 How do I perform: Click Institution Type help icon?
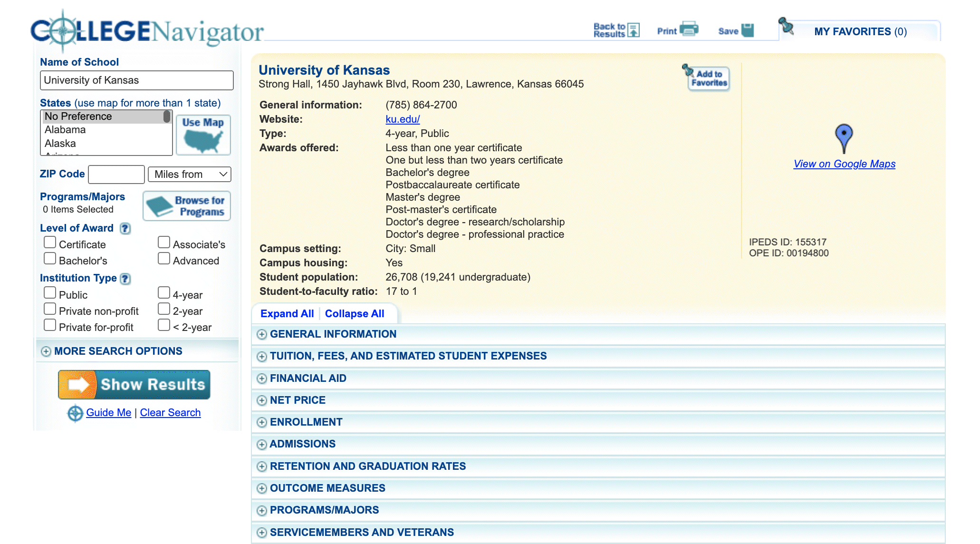(125, 279)
